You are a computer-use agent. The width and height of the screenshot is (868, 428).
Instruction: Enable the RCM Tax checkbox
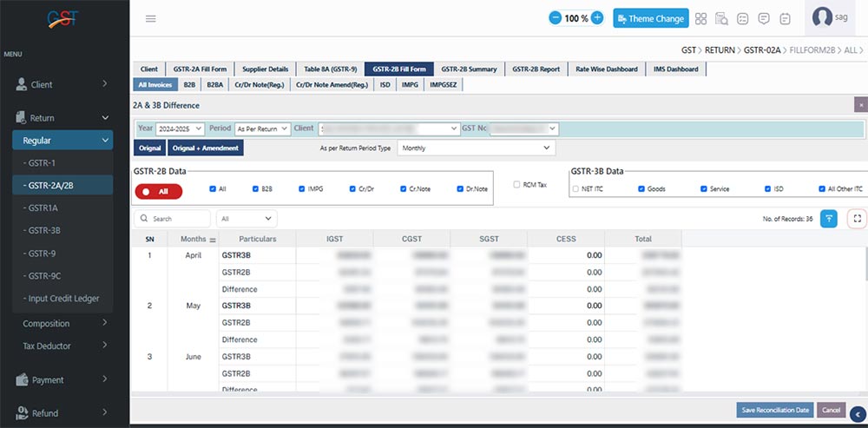517,184
